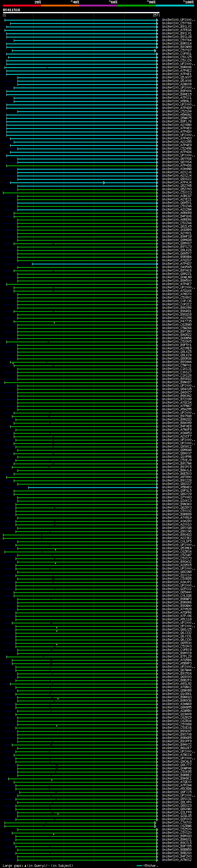Image resolution: width=197 pixels, height=868 pixels.
Task: Select hit label UniRef100_A5AZM5
Action: coord(177,410)
